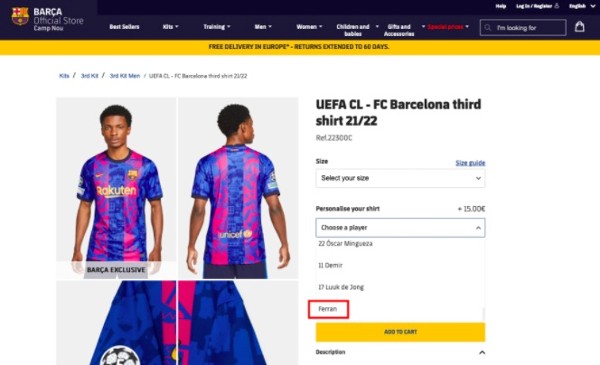Open the Kits menu
This screenshot has width=600, height=365.
point(170,26)
